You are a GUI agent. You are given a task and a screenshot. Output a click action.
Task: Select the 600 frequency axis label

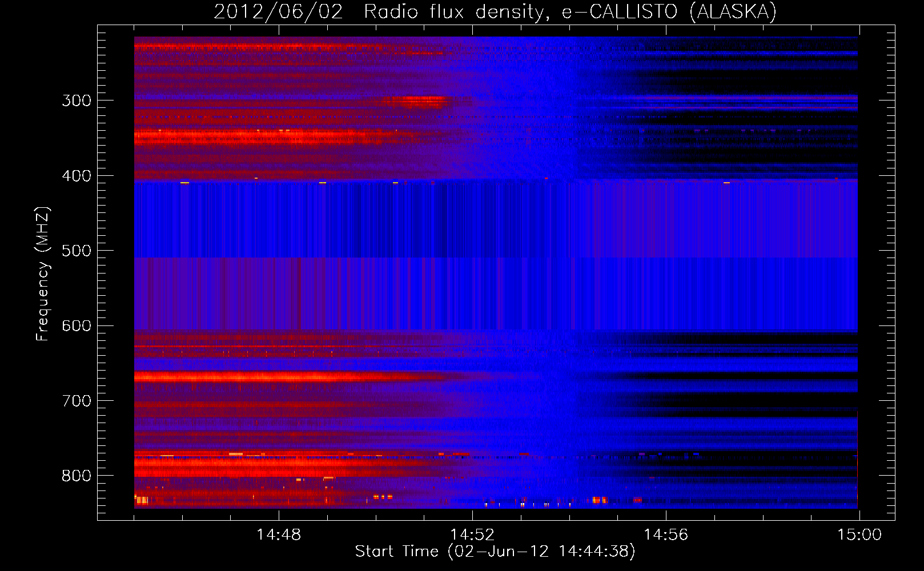pyautogui.click(x=77, y=326)
